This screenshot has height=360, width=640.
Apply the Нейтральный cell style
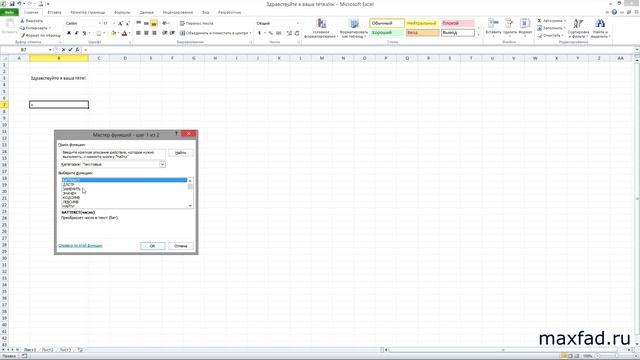point(422,23)
